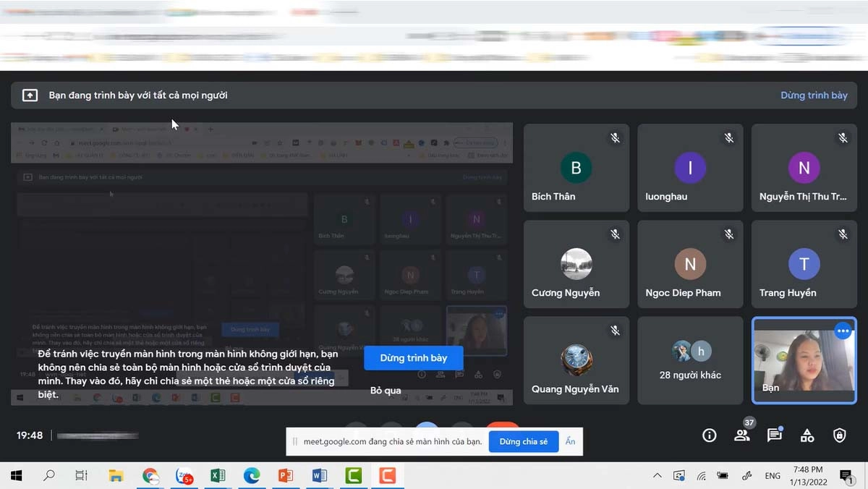This screenshot has width=868, height=489.
Task: Click Bỏ qua to dismiss warning
Action: pos(386,391)
